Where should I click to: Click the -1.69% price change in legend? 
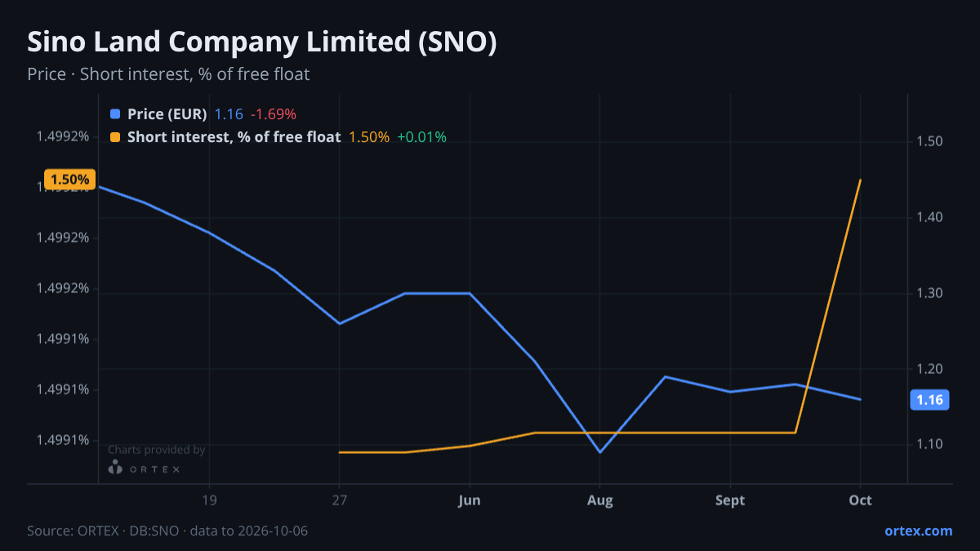click(x=274, y=114)
